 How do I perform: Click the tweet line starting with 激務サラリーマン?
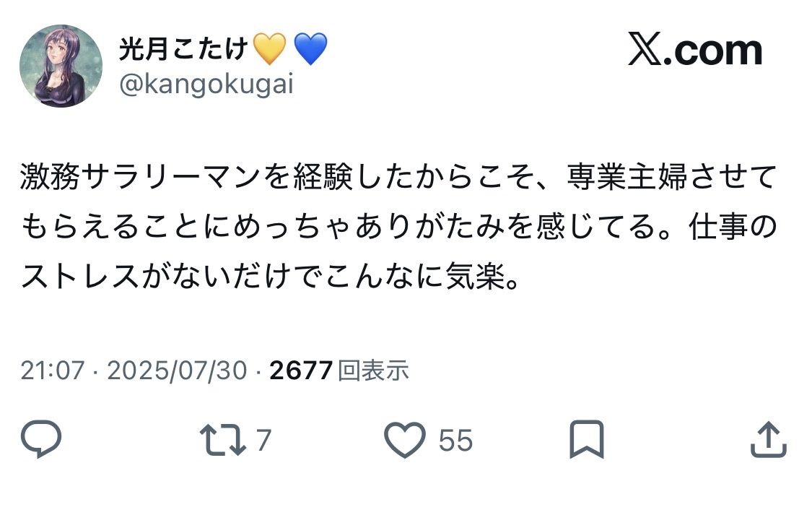pyautogui.click(x=398, y=177)
